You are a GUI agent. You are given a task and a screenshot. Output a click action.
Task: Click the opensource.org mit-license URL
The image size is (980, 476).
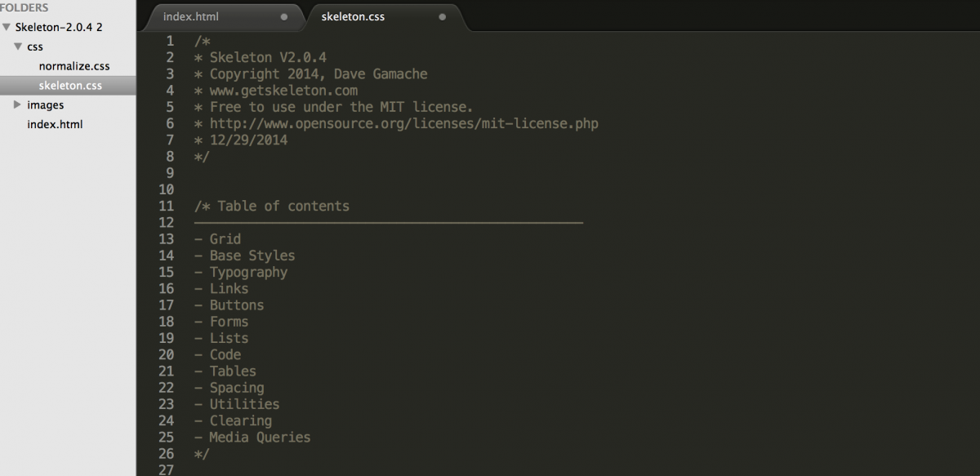(x=403, y=123)
